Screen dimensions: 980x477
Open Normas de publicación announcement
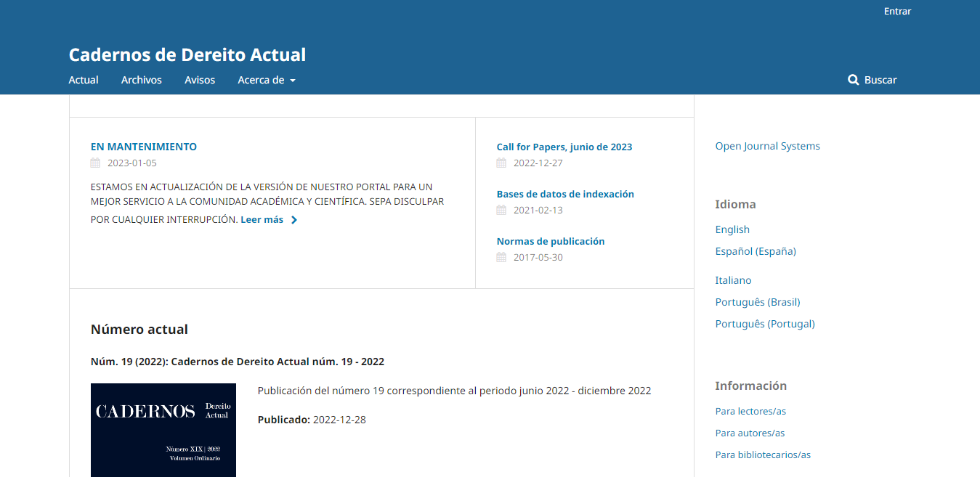pyautogui.click(x=551, y=241)
